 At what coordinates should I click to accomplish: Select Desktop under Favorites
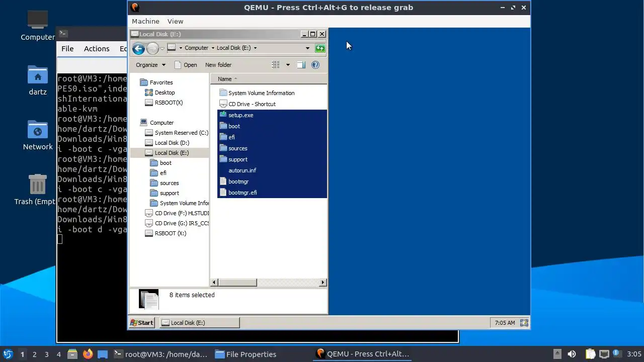[165, 93]
